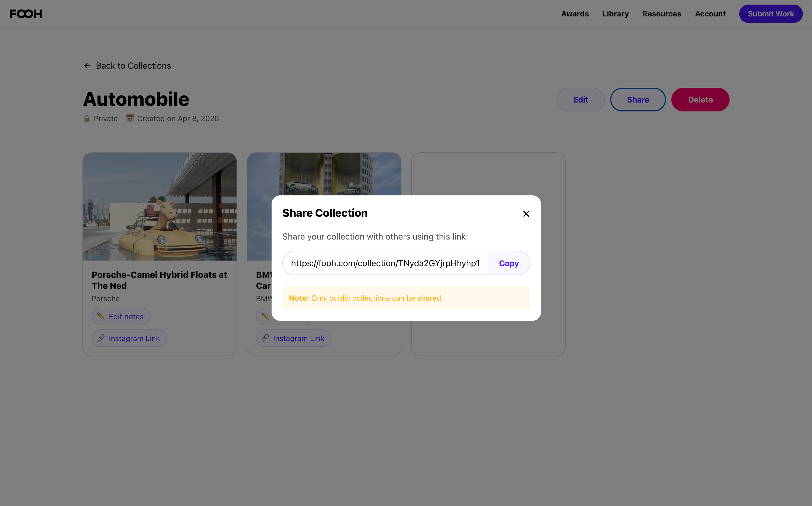Click the 'Only public collections can be shared' note
This screenshot has height=506, width=812.
[x=406, y=298]
